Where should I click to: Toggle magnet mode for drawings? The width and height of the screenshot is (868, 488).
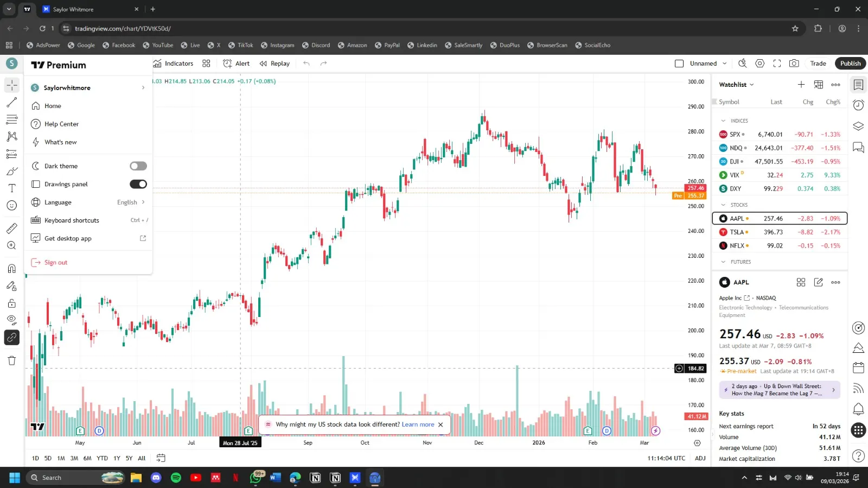pos(12,269)
